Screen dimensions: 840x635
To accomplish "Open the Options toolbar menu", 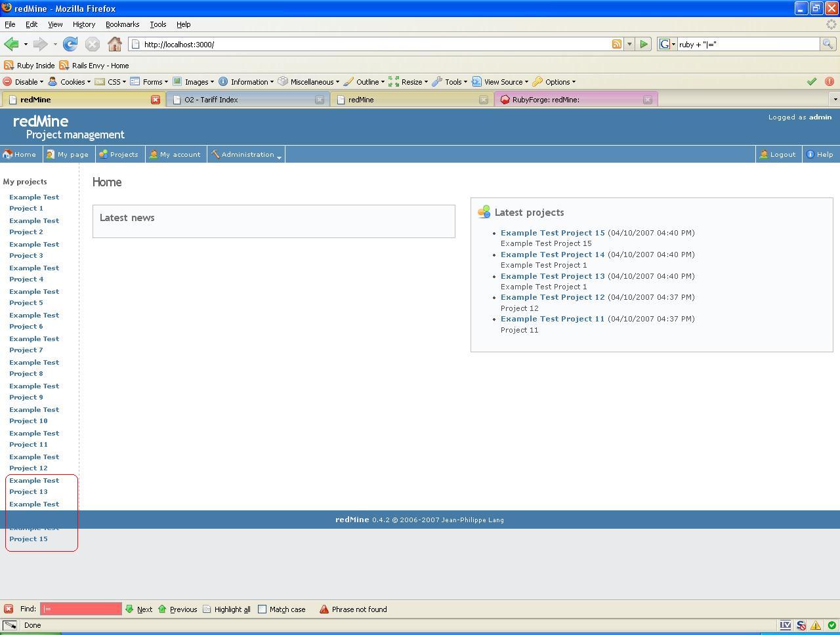I will point(554,82).
